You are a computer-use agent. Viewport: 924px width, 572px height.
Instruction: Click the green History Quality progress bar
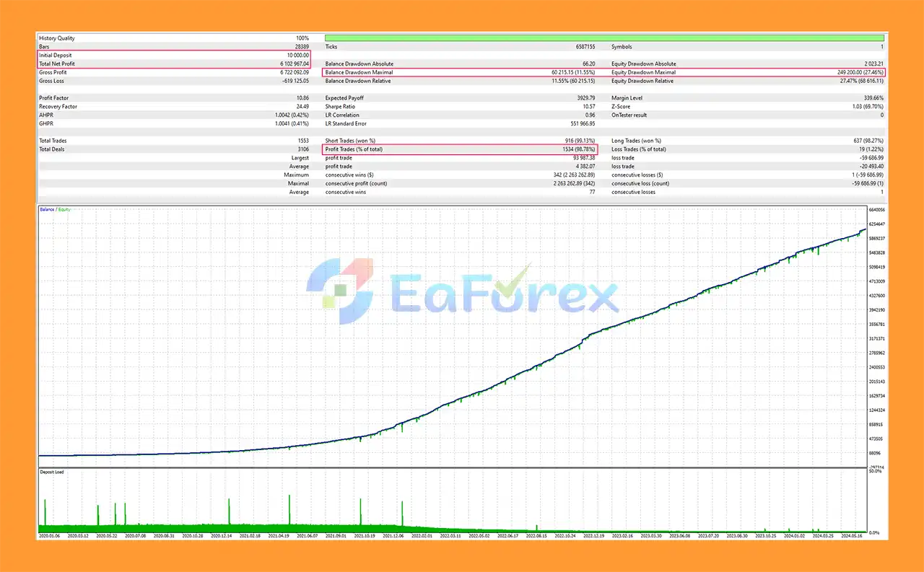pyautogui.click(x=605, y=38)
